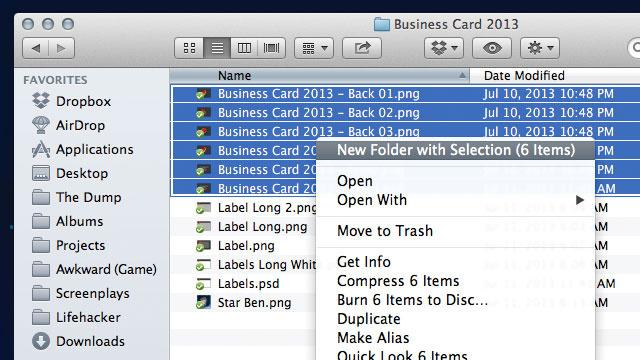
Task: Choose Compress 6 Items
Action: point(456,281)
